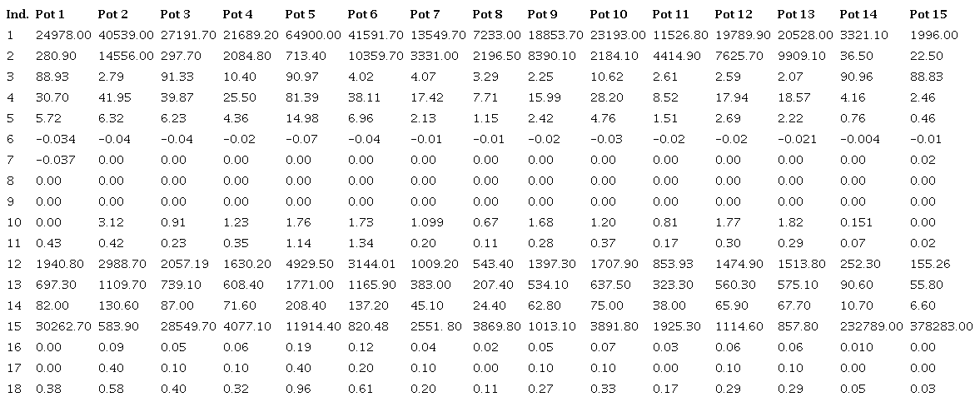Select the Ind. column header
The image size is (980, 402).
point(17,14)
